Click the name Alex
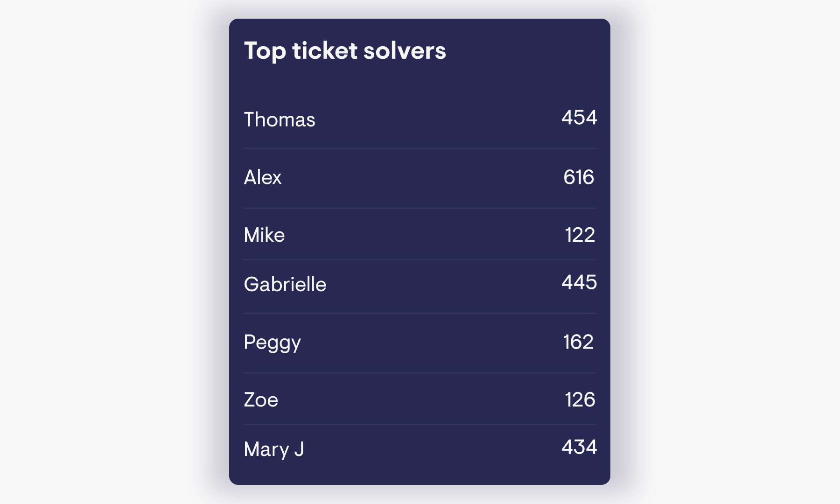This screenshot has height=504, width=840. (x=263, y=177)
